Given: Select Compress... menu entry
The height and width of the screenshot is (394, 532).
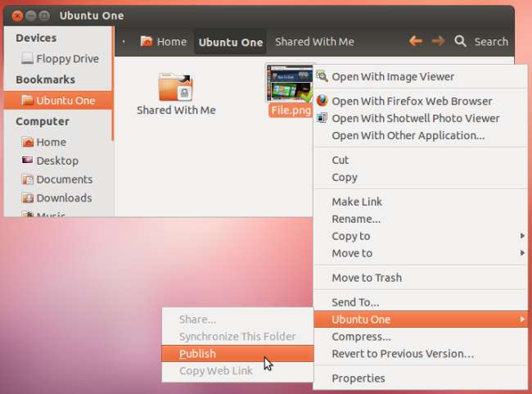Looking at the screenshot, I should coord(421,337).
